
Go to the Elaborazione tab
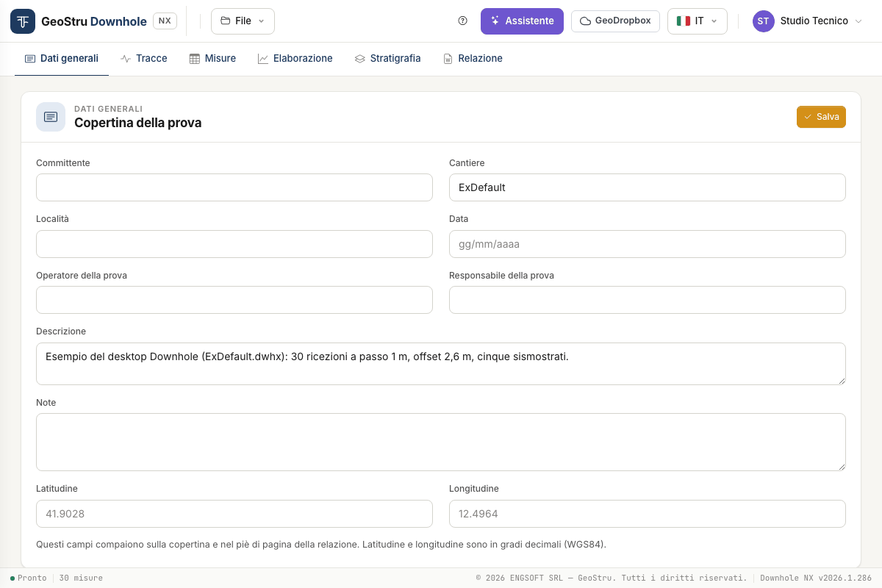point(295,59)
